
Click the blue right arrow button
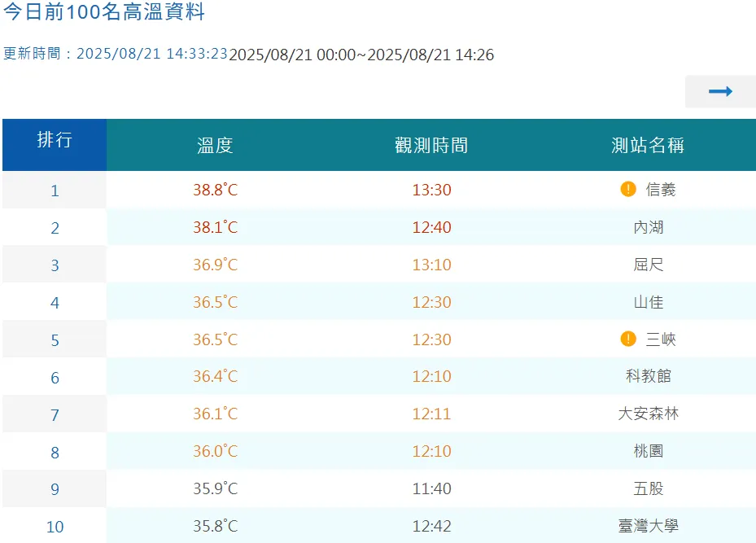720,91
